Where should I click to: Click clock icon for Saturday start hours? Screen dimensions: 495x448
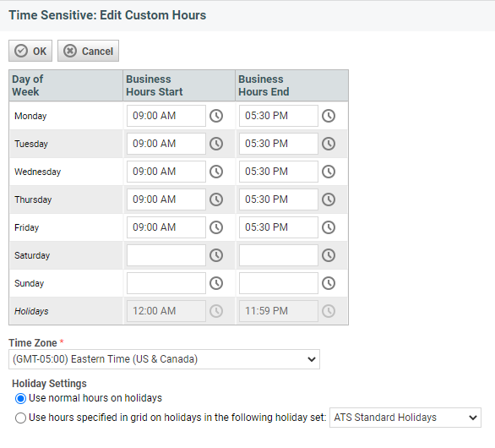[216, 255]
